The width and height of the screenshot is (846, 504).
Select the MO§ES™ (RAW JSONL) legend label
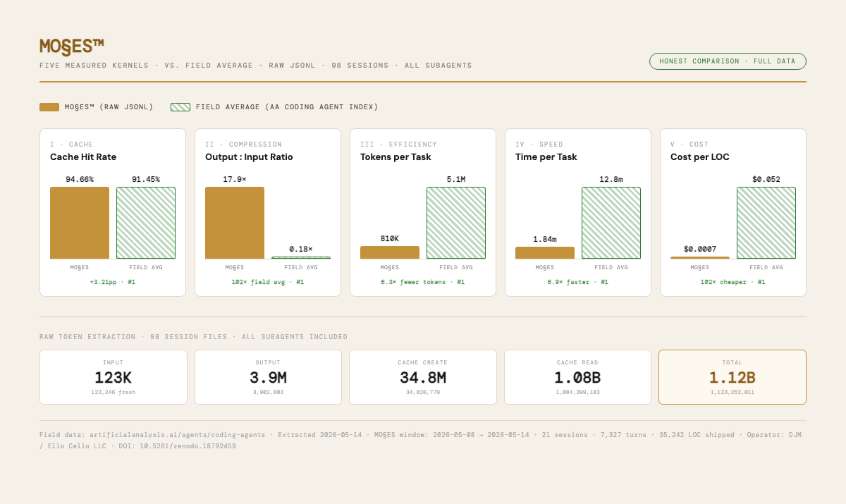pyautogui.click(x=109, y=107)
